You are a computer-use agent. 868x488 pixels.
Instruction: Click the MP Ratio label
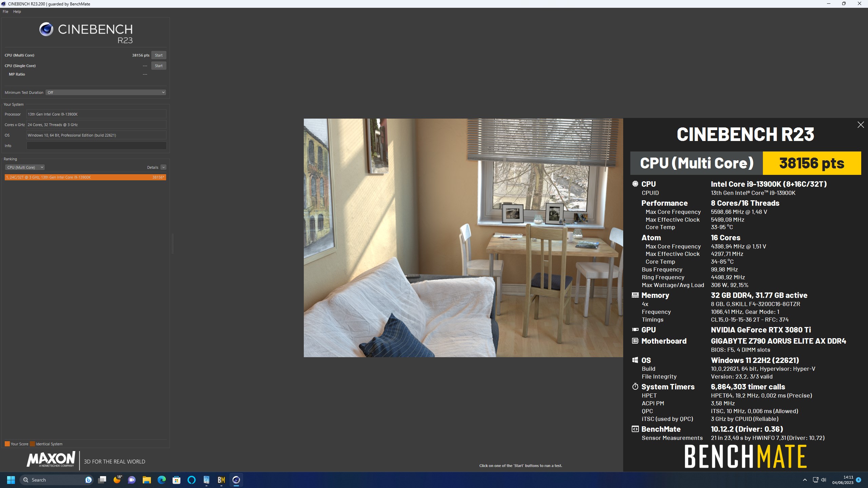tap(17, 74)
